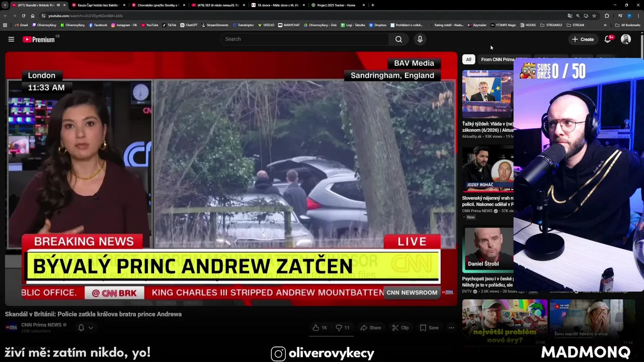Open the Facebook bookmark
The image size is (644, 362).
(x=98, y=25)
